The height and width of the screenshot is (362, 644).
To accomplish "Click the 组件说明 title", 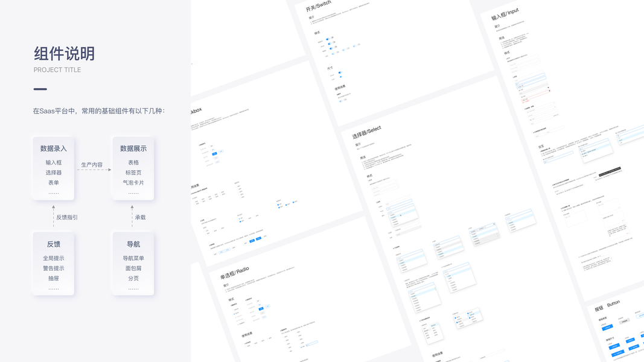I will [64, 54].
